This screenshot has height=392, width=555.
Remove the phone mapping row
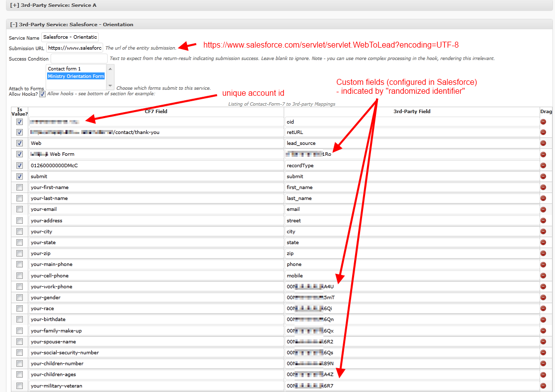543,264
